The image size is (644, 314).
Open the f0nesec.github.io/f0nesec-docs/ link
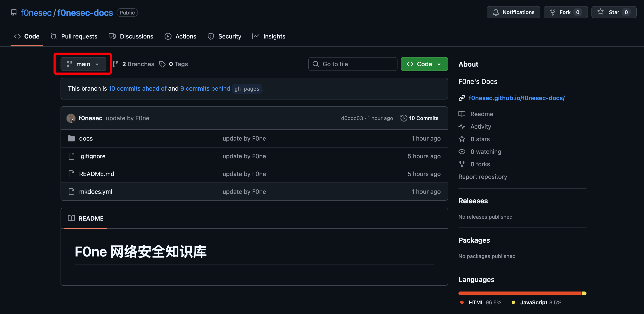(516, 98)
